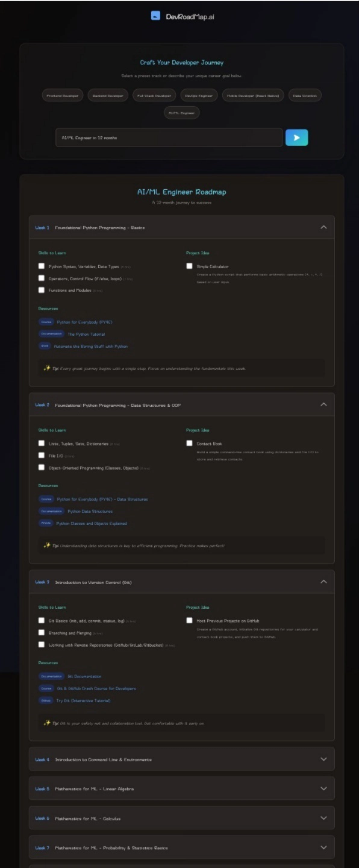Collapse Week 1 with its chevron icon
359x868 pixels.
click(323, 228)
